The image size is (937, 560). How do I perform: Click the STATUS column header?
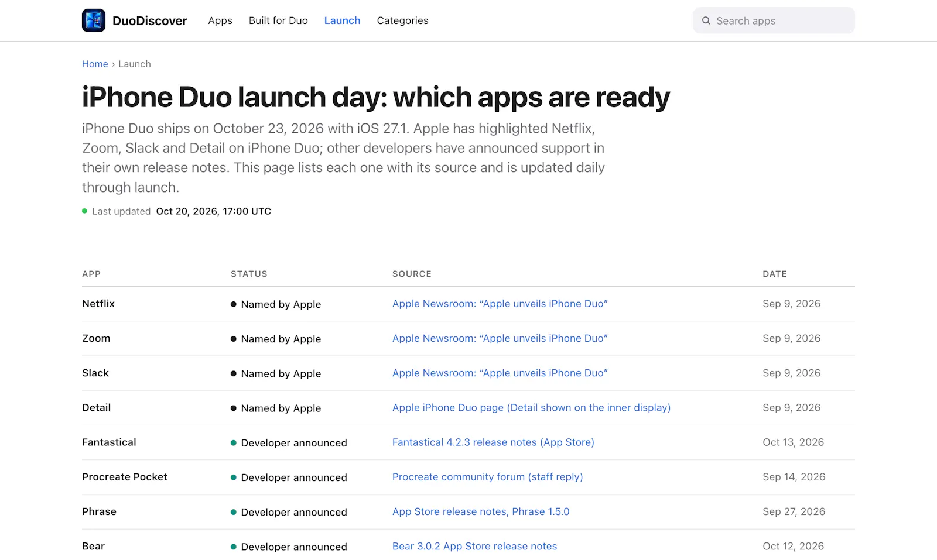pyautogui.click(x=249, y=274)
